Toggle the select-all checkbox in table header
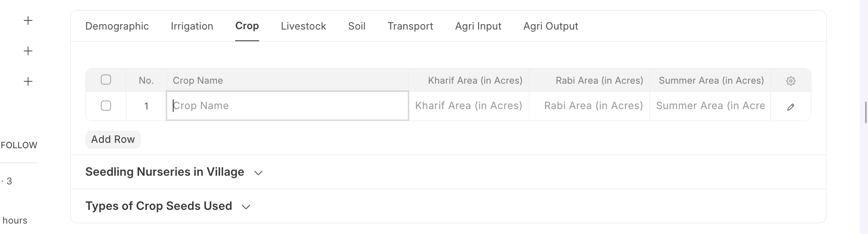 pyautogui.click(x=106, y=80)
